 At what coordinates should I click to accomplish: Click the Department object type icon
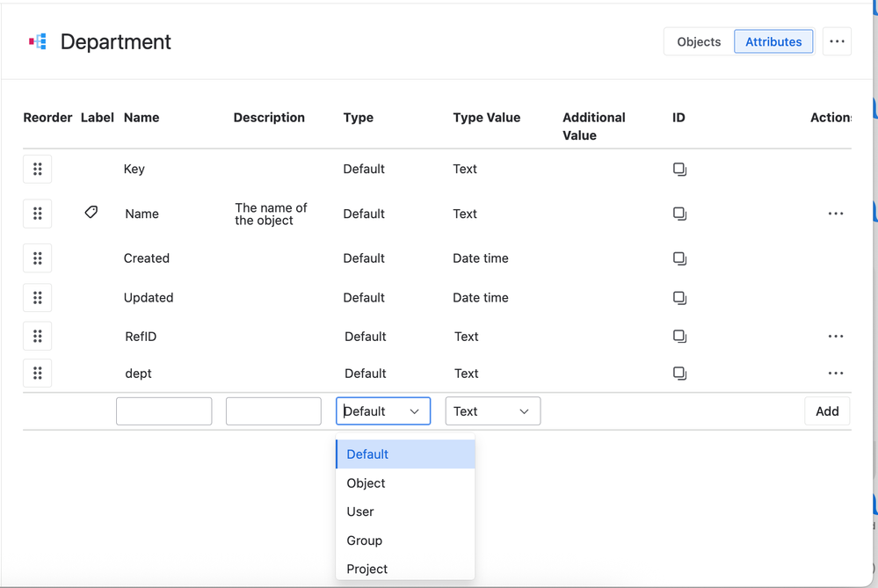(x=38, y=41)
